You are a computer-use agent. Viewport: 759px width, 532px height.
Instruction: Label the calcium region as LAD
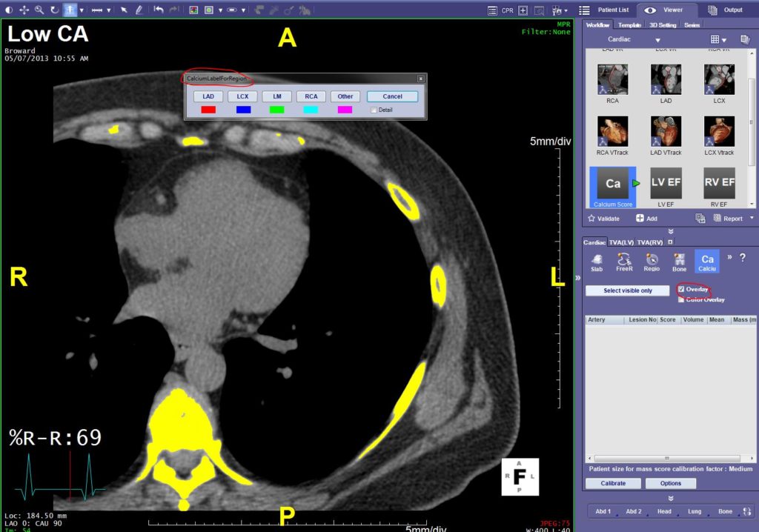208,96
